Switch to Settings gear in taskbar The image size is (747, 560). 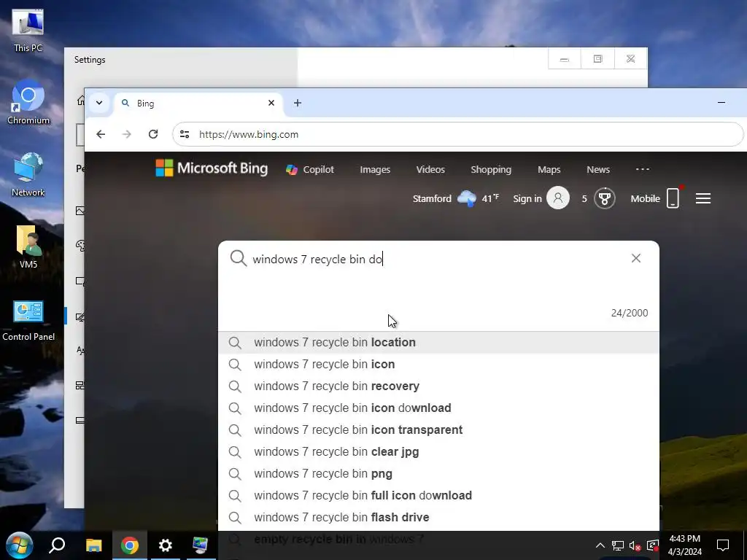click(166, 545)
